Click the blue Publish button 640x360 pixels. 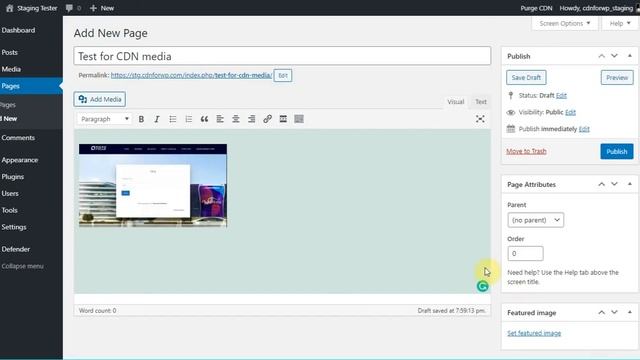pos(617,151)
